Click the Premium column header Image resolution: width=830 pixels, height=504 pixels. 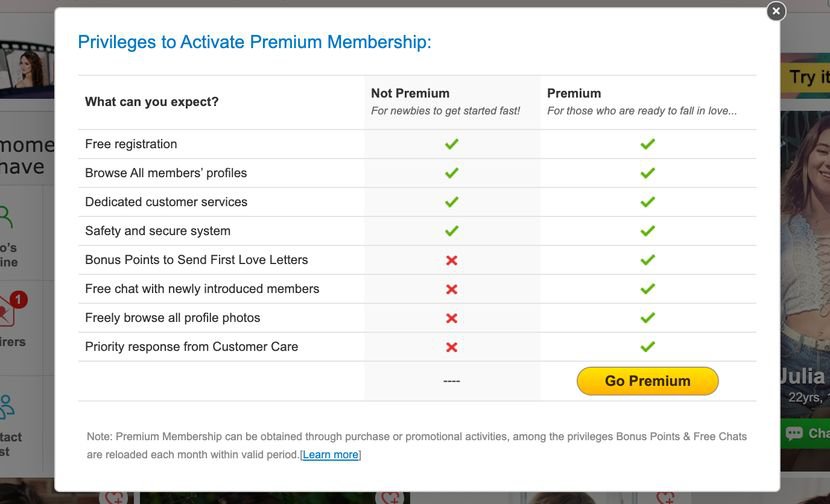point(574,93)
